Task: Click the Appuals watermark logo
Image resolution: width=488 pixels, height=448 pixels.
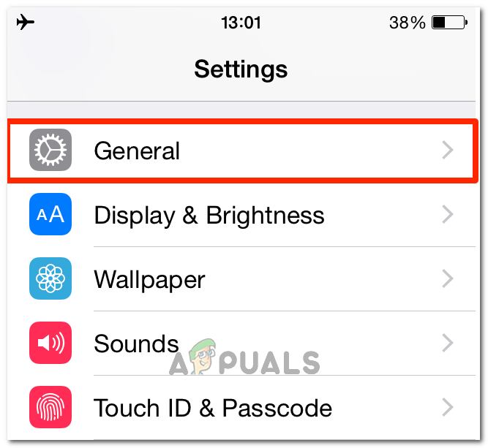Action: (x=244, y=358)
